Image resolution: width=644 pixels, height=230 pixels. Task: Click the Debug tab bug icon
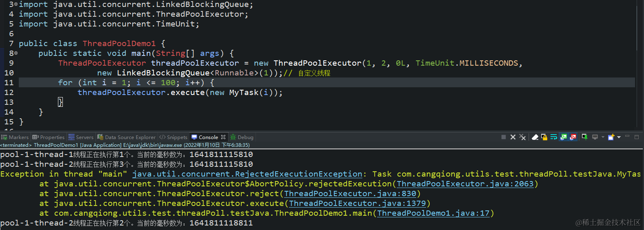tap(233, 137)
